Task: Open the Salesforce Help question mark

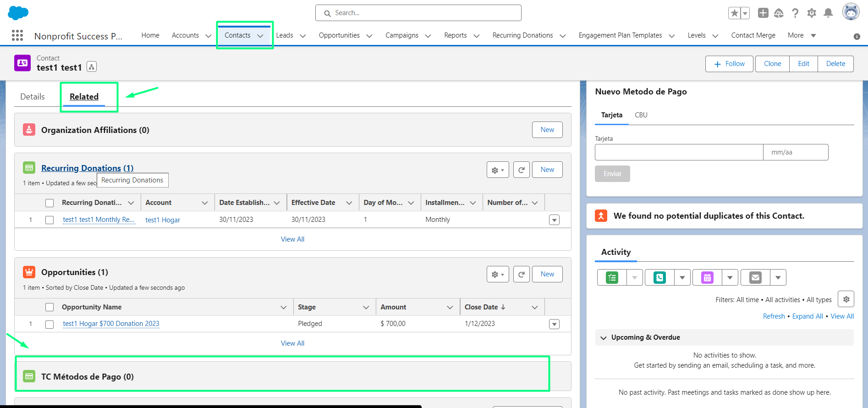Action: click(795, 13)
